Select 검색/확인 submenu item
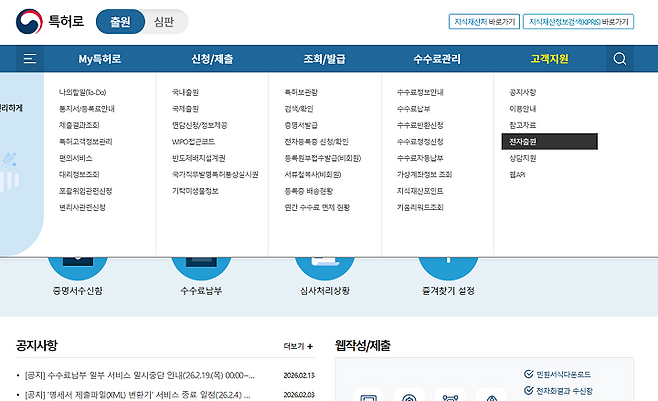The image size is (658, 401). pyautogui.click(x=299, y=109)
